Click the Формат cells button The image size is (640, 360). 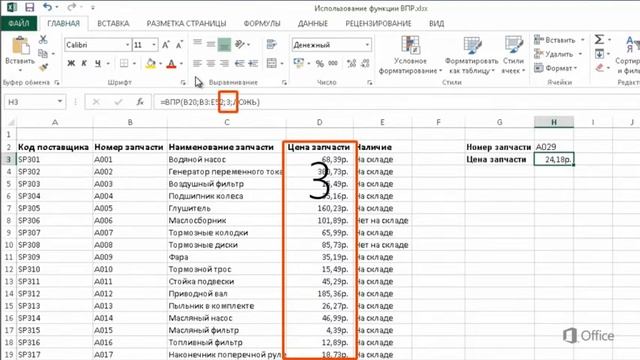(556, 68)
